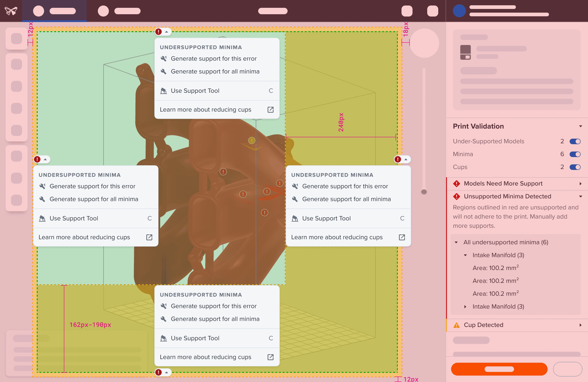Expand the Models Need More Support row
This screenshot has height=382, width=588.
[x=580, y=183]
